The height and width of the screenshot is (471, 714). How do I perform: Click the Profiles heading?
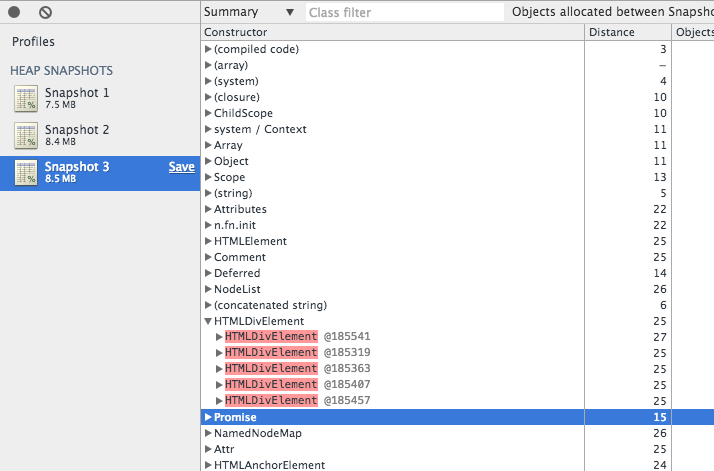coord(33,41)
